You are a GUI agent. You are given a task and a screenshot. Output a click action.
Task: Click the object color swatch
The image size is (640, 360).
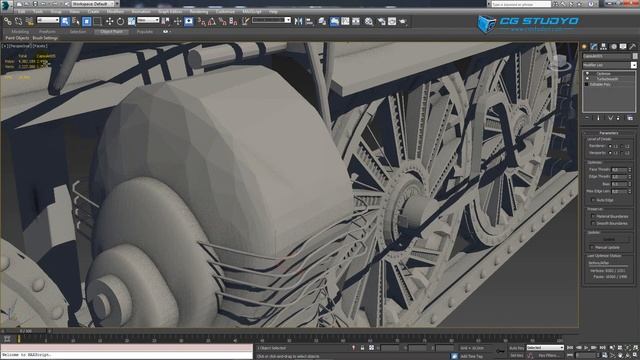tap(635, 56)
